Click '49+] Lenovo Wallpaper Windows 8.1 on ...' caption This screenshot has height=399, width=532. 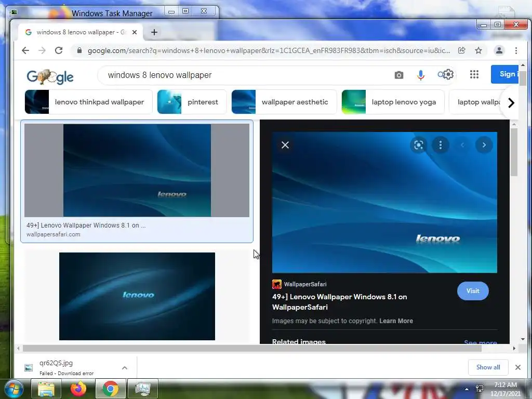pos(86,225)
